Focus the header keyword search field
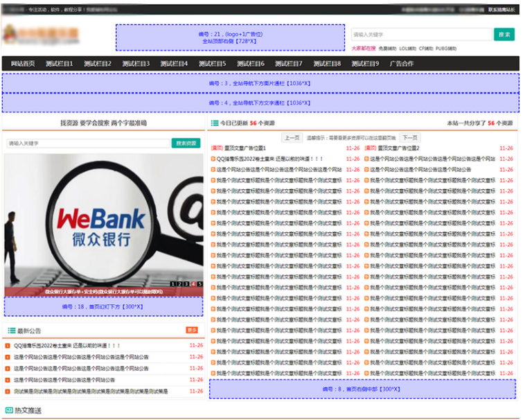This screenshot has width=523, height=420. click(x=421, y=35)
